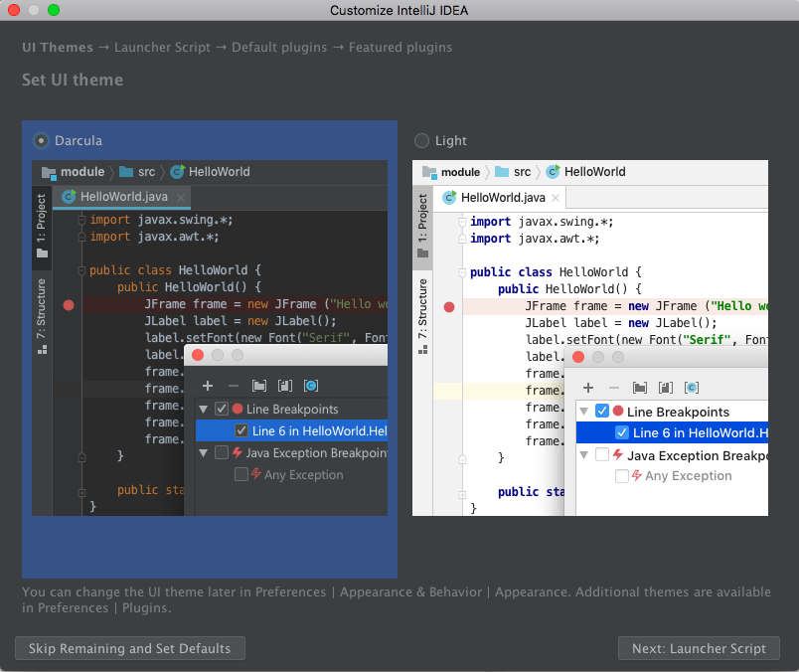The image size is (799, 672).
Task: Click src folder icon in Darcula preview
Action: [126, 172]
